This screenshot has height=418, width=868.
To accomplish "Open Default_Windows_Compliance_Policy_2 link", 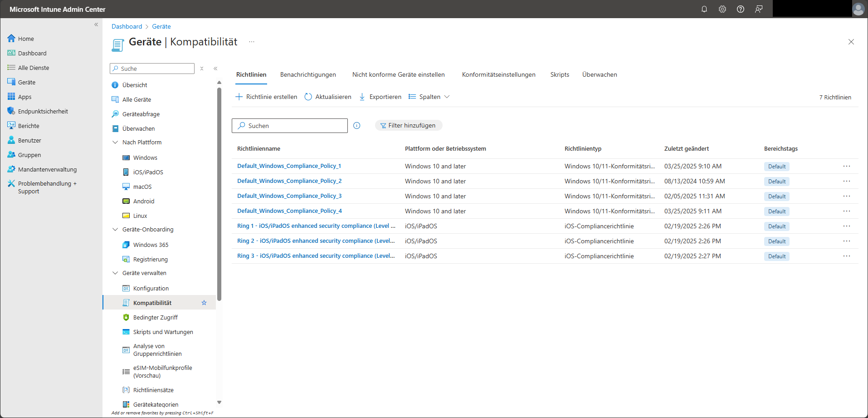I will pos(289,181).
